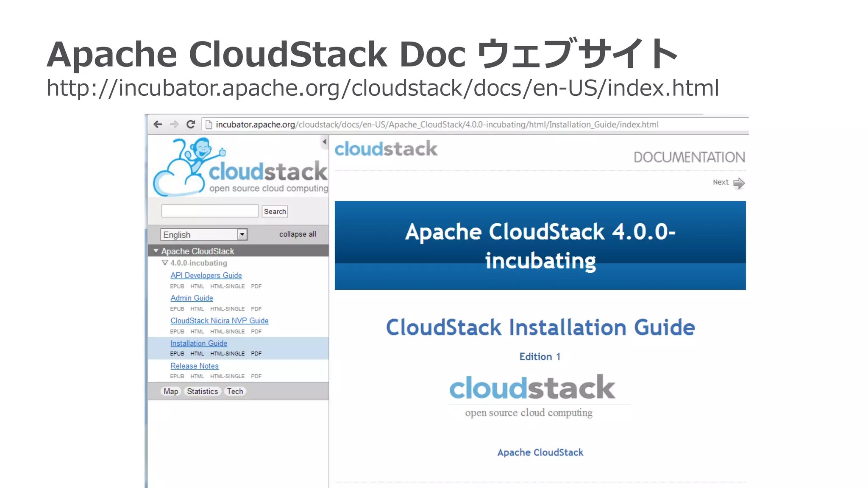Click the page icon in address bar

(x=208, y=125)
